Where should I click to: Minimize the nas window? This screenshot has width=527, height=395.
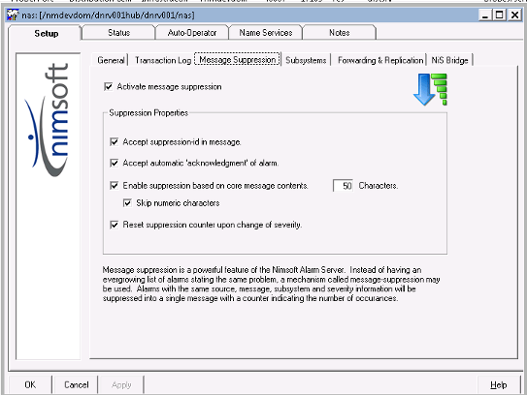point(485,15)
